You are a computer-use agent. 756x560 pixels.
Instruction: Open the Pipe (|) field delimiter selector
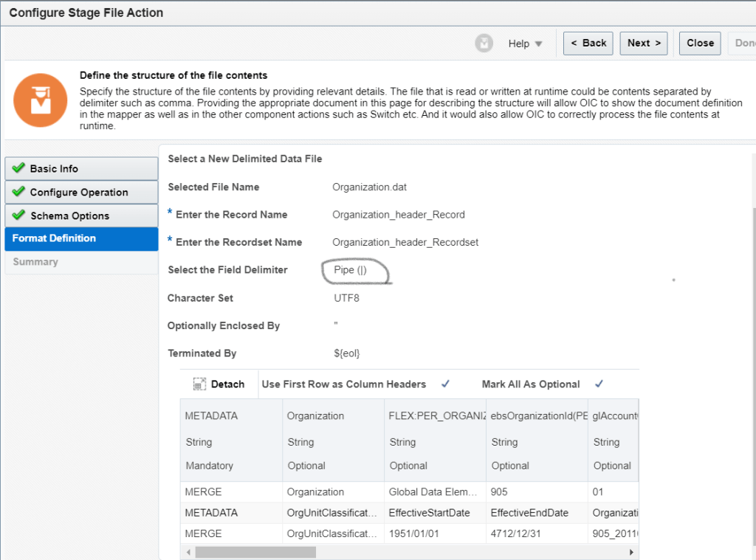click(351, 270)
